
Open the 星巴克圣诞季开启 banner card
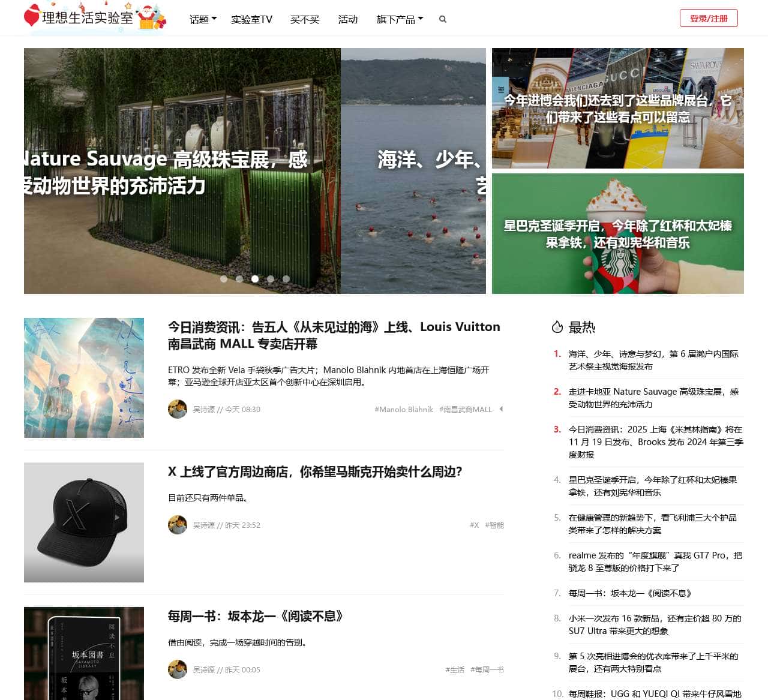pos(618,233)
